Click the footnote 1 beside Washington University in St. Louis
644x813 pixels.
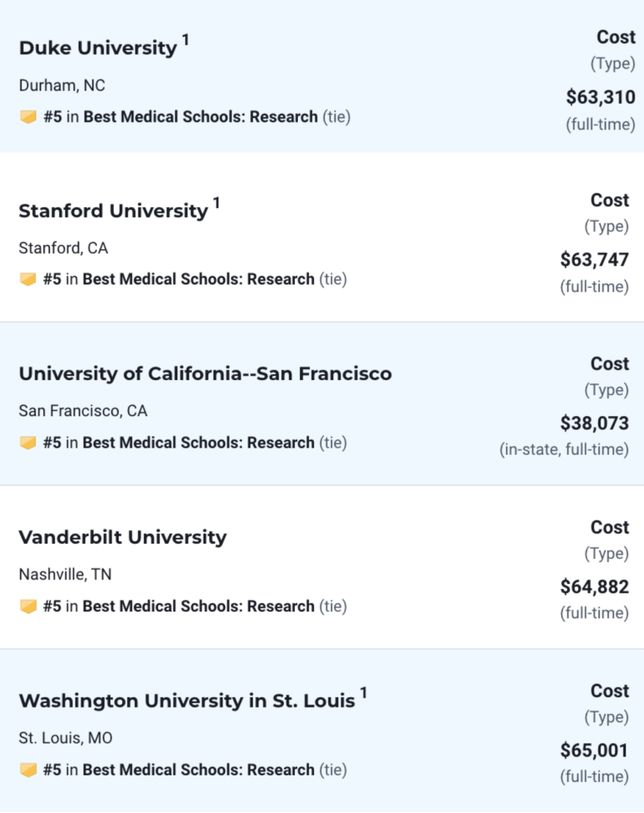[363, 693]
